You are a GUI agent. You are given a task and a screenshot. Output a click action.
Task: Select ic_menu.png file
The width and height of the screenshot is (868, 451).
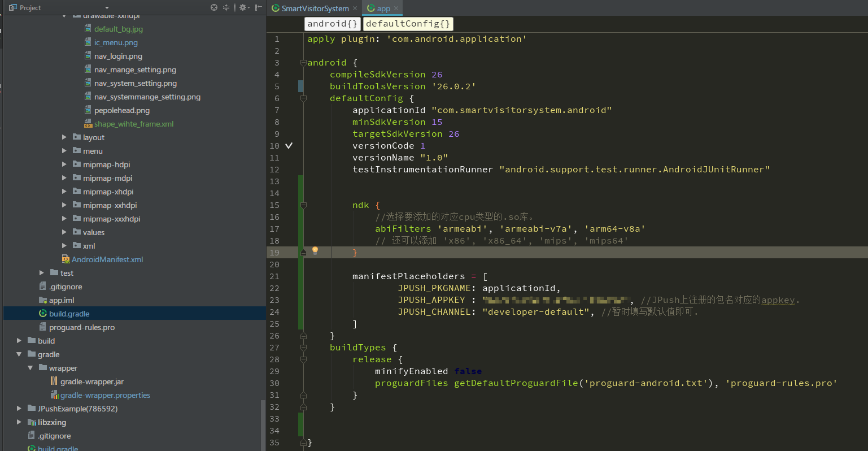(x=116, y=42)
